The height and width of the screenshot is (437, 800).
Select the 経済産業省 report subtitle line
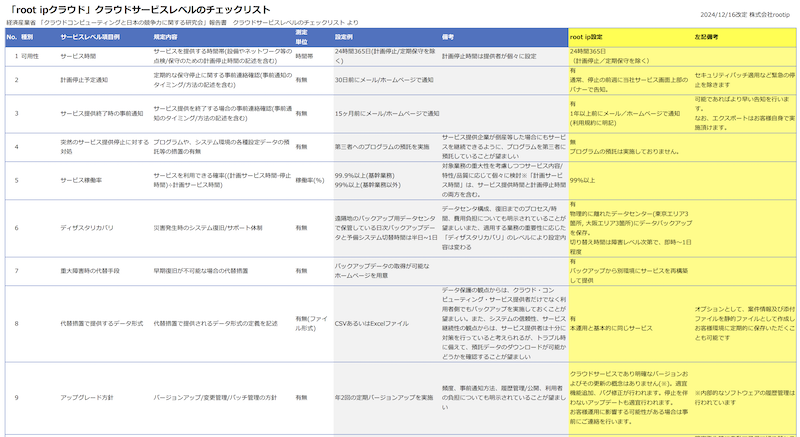click(x=183, y=22)
